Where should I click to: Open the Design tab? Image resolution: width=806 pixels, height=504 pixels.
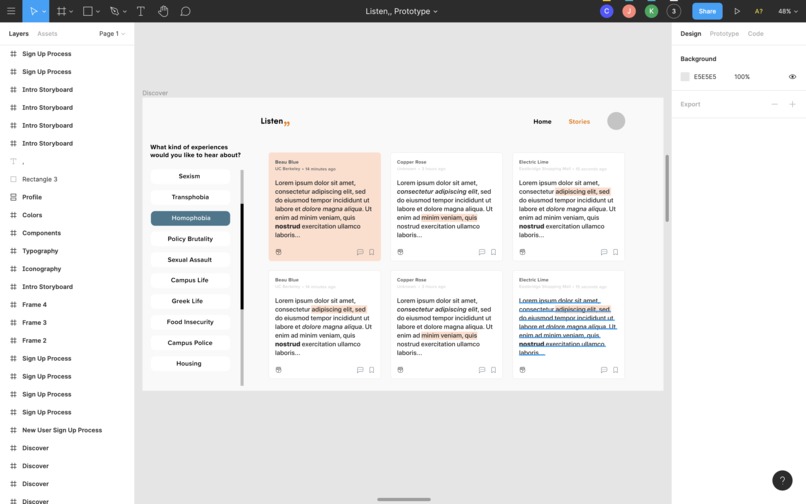point(690,33)
